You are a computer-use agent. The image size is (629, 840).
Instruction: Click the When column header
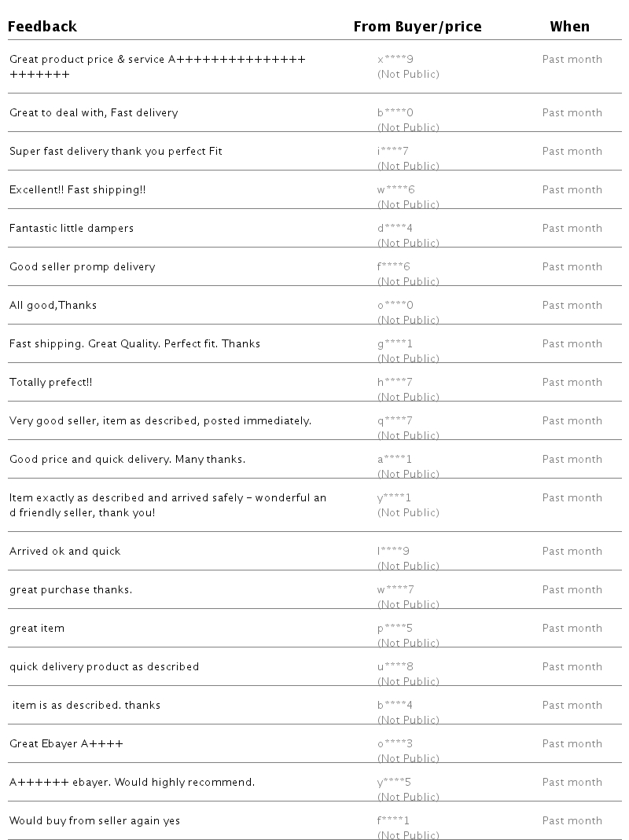(x=569, y=27)
